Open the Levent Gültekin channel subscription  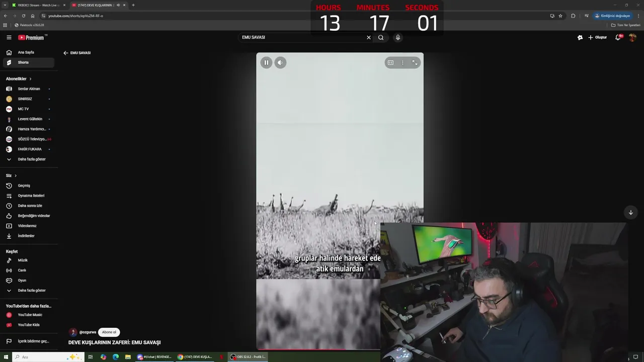click(29, 119)
